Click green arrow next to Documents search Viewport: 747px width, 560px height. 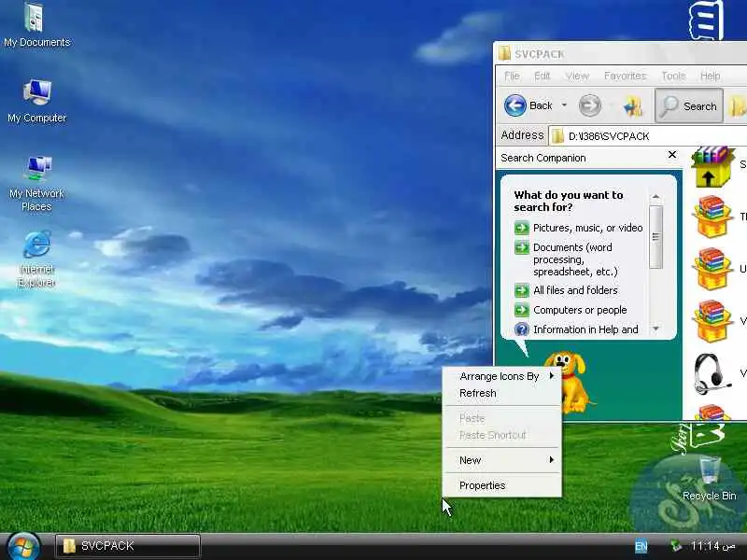point(522,247)
